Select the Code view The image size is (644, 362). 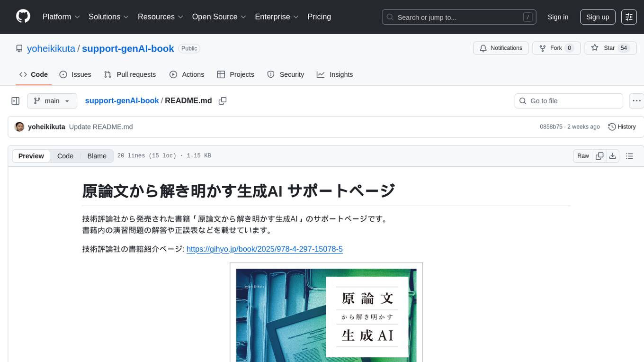click(x=65, y=156)
